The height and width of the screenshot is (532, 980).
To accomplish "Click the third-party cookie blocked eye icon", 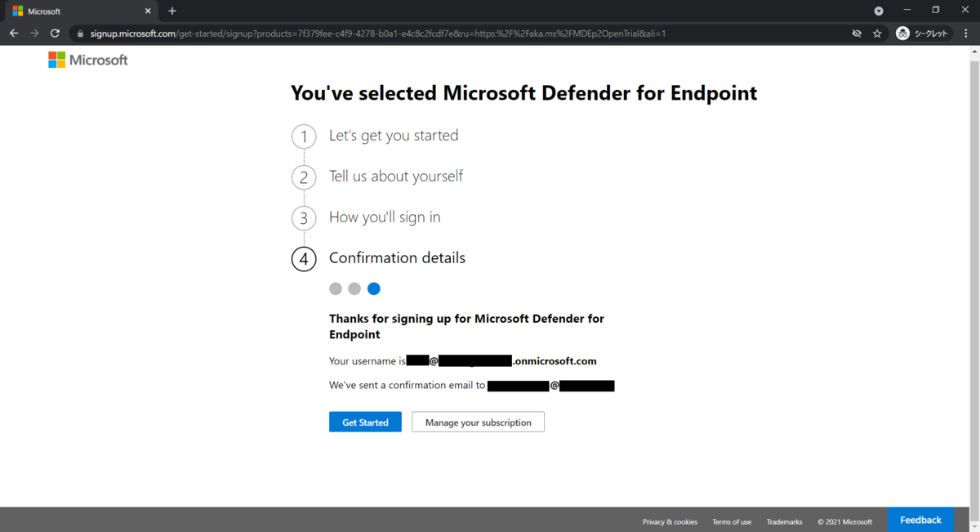I will pyautogui.click(x=857, y=34).
